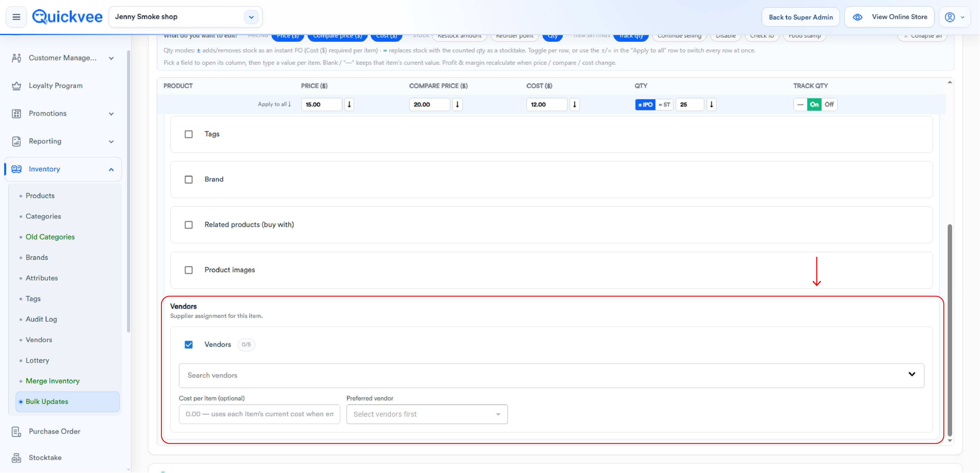This screenshot has height=473, width=980.
Task: Check the Tags checkbox
Action: point(189,134)
